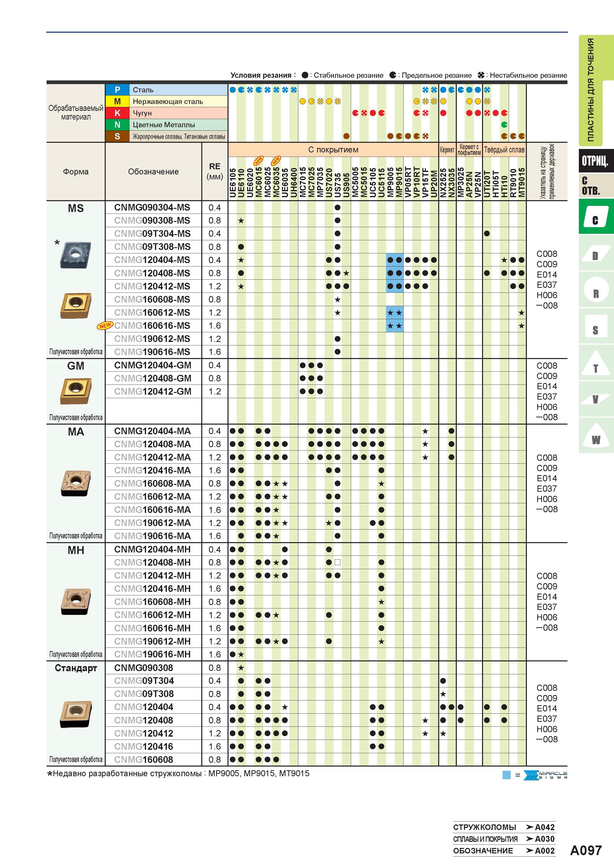
Task: Click the star in CNMG090308-MS UE6110 cell
Action: [x=241, y=220]
